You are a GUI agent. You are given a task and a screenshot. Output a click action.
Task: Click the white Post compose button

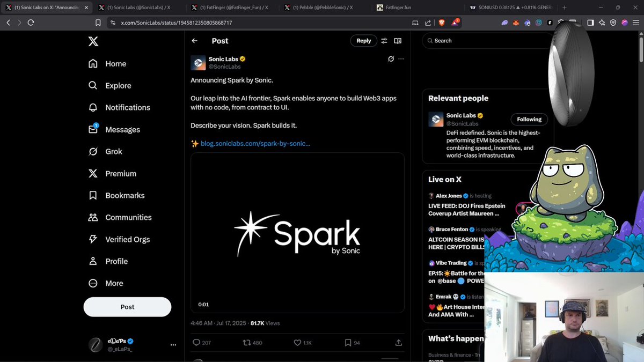tap(127, 307)
